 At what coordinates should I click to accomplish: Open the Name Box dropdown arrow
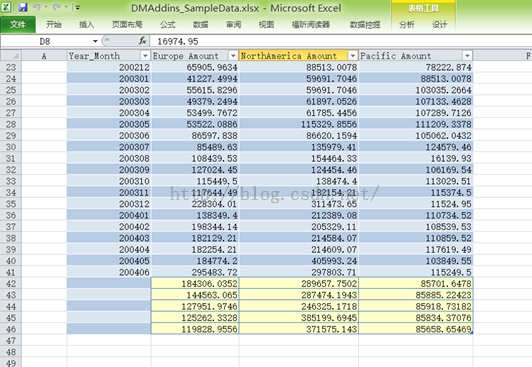[x=95, y=41]
